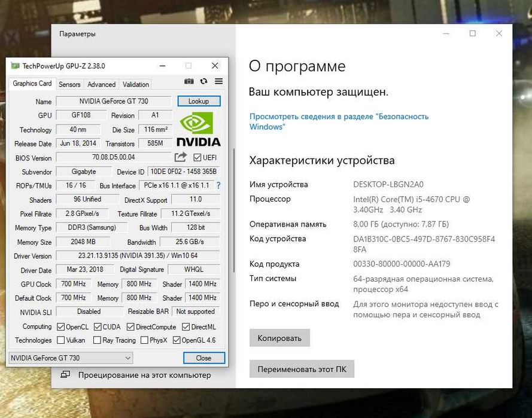The width and height of the screenshot is (532, 418).
Task: Open the Advanced tab
Action: (x=101, y=84)
